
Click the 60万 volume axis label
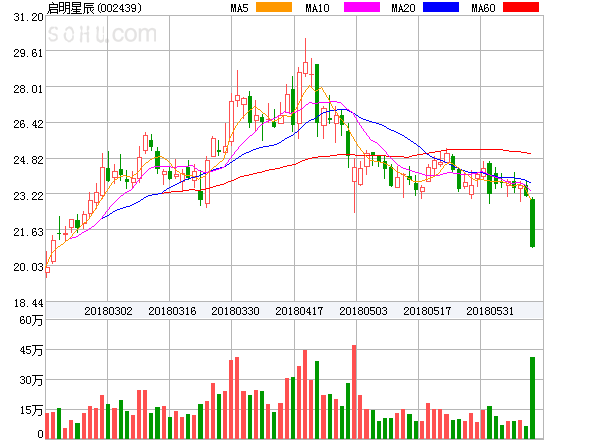(x=31, y=320)
